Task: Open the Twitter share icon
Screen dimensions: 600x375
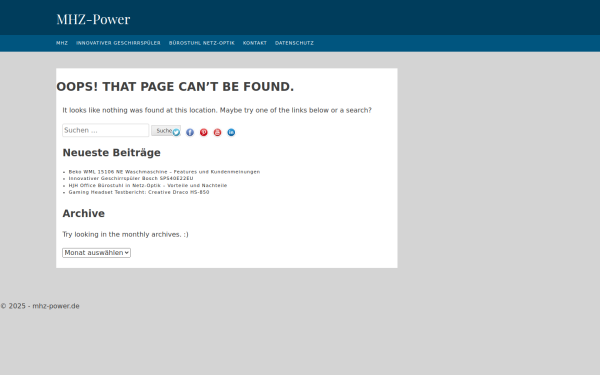Action: pos(176,132)
